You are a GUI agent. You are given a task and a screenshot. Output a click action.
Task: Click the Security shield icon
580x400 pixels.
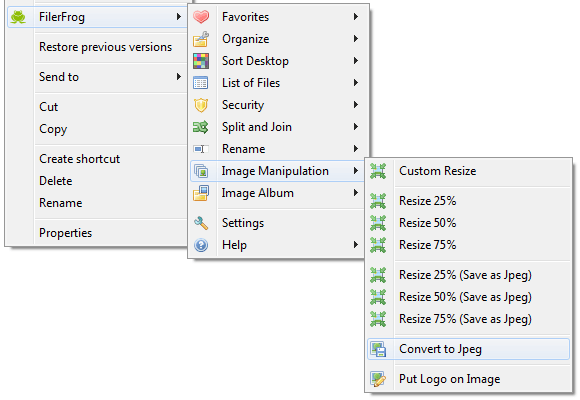[x=201, y=105]
